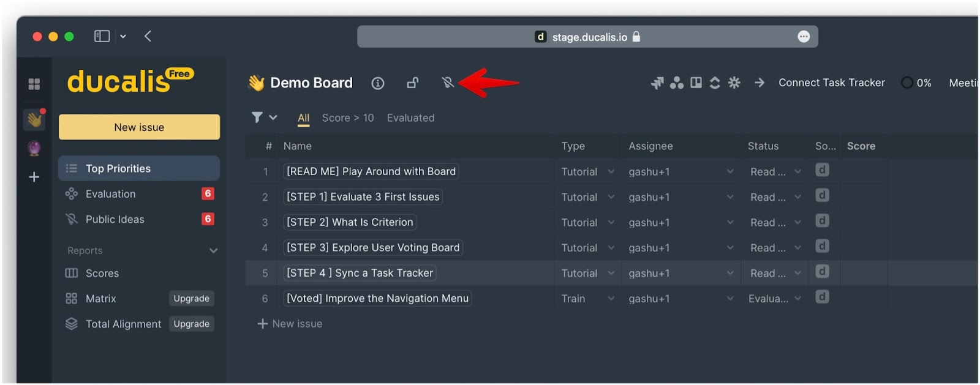
Task: Select the Evaluated filter tab
Action: click(410, 118)
